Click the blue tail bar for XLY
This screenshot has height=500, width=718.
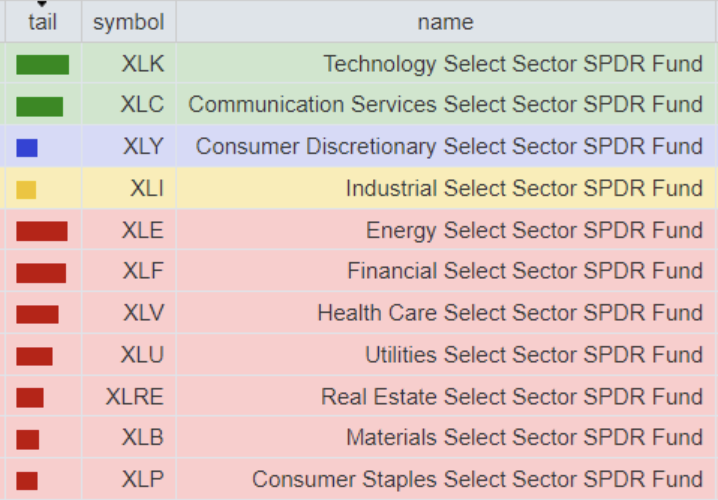point(27,148)
